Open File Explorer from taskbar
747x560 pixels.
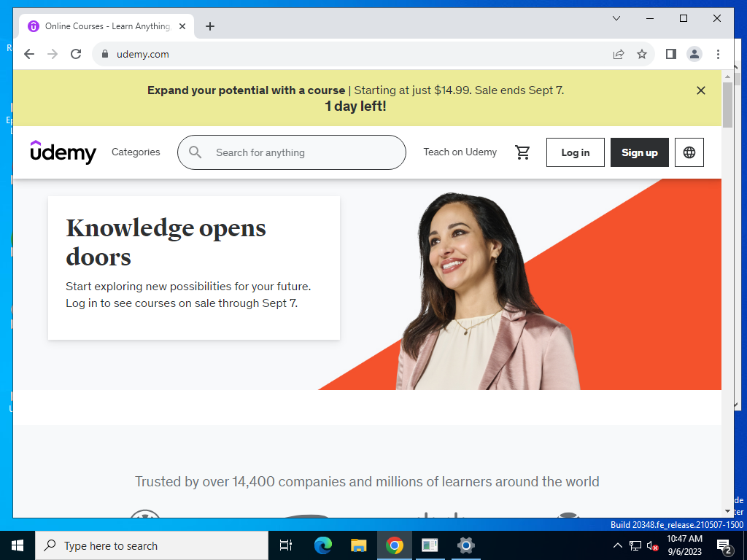pyautogui.click(x=359, y=545)
